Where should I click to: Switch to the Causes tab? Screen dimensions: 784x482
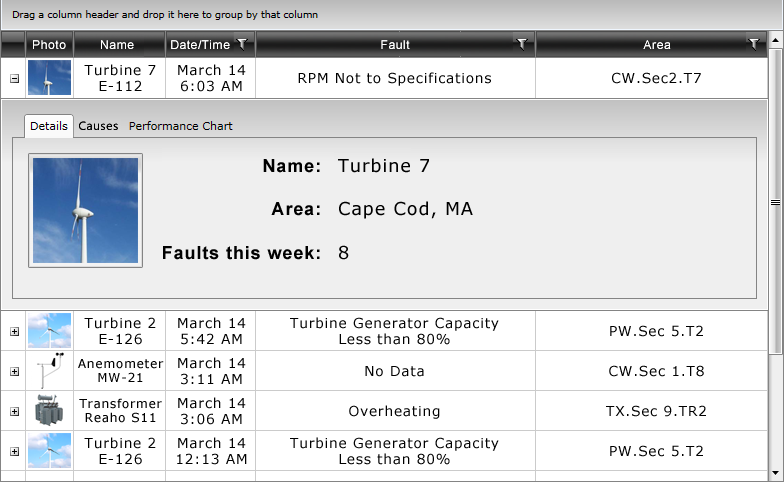98,126
